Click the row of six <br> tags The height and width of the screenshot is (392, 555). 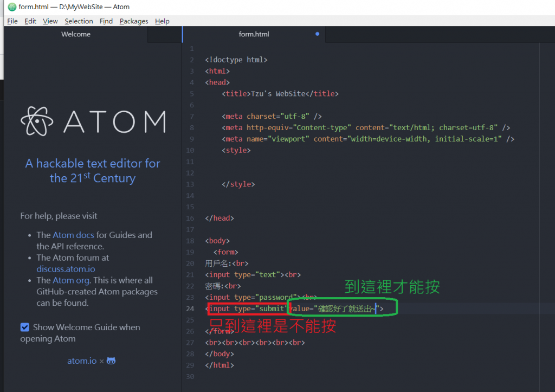[255, 343]
